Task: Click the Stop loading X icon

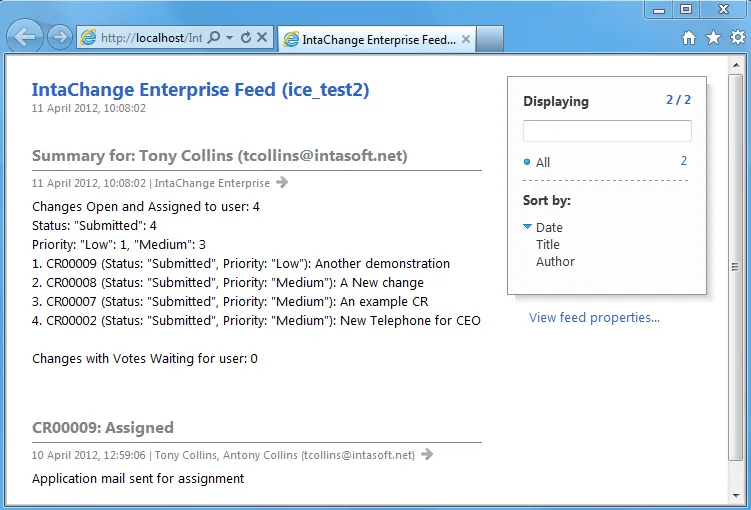Action: coord(262,37)
